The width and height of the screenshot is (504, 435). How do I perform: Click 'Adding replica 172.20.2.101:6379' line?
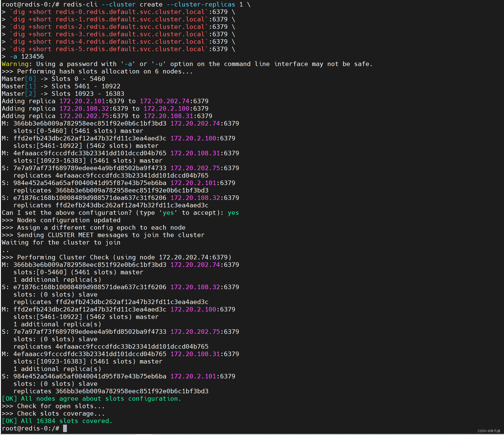105,101
